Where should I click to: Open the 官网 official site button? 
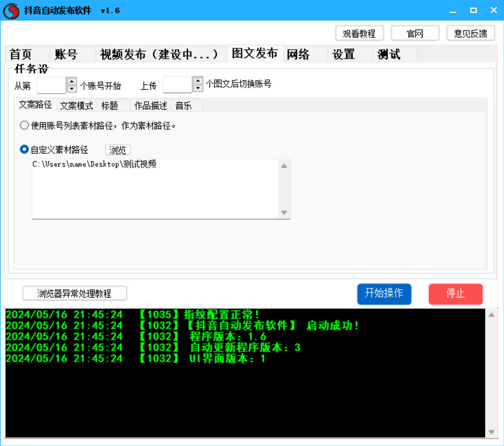coord(415,33)
